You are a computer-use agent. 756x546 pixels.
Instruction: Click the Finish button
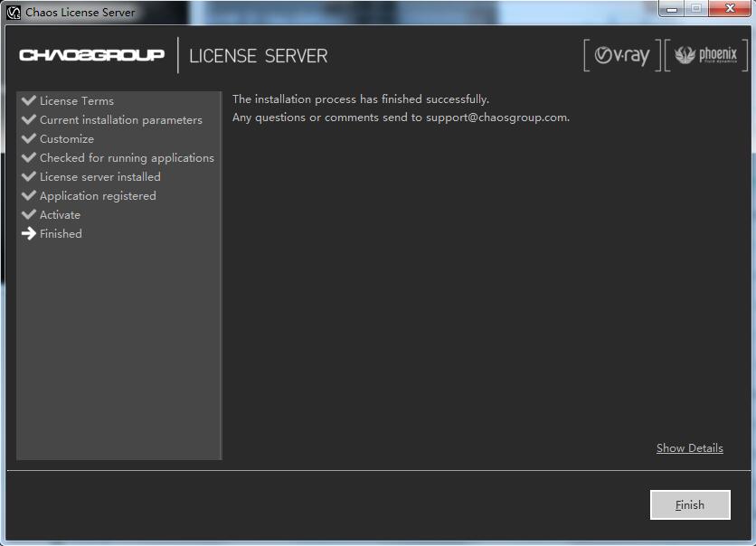coord(690,504)
